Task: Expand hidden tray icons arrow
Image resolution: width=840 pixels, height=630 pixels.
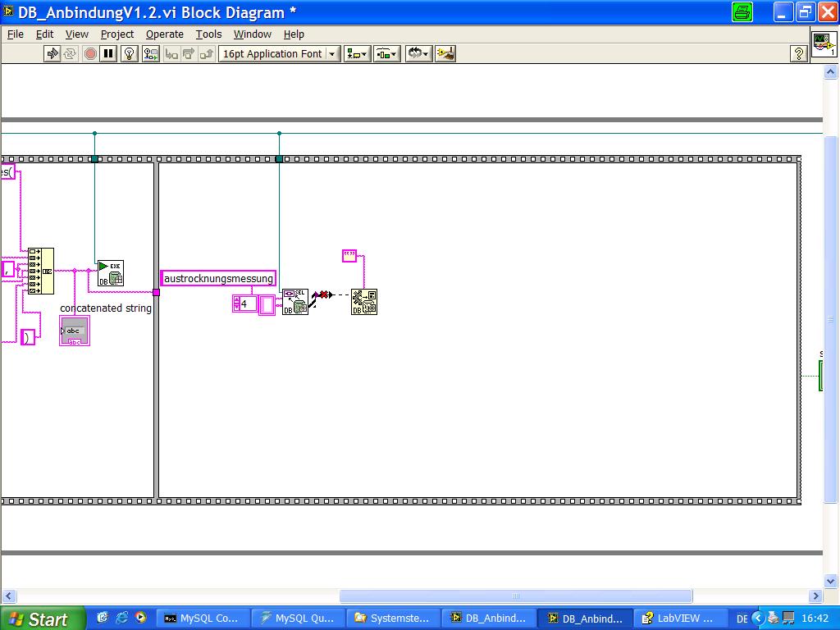Action: tap(757, 619)
